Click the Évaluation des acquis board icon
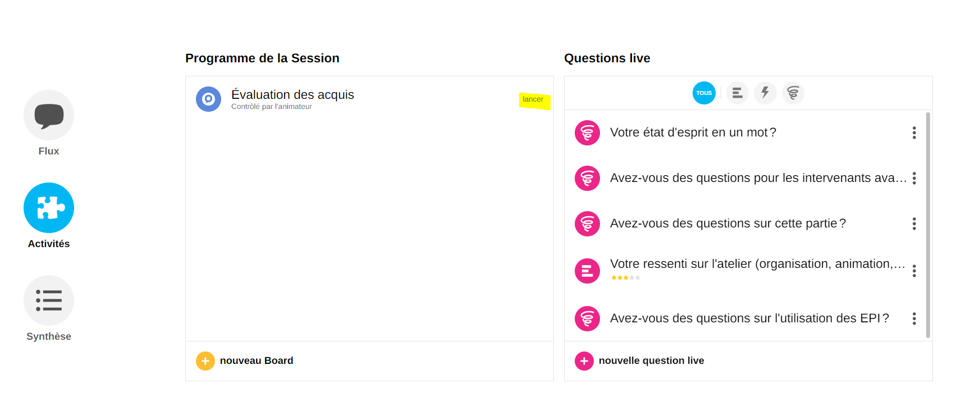Viewport: 980px width, 406px height. (x=208, y=99)
